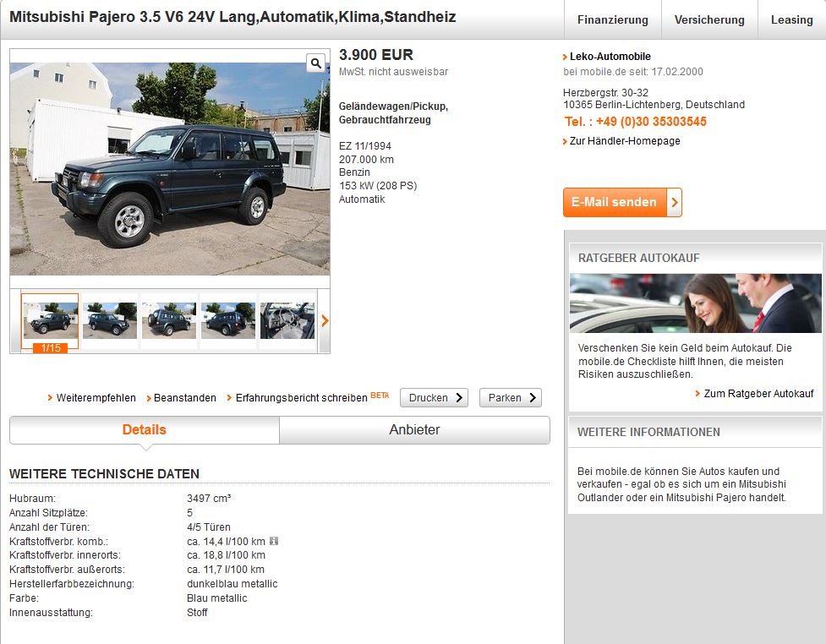Click arrow on E-Mail senden button

[675, 202]
